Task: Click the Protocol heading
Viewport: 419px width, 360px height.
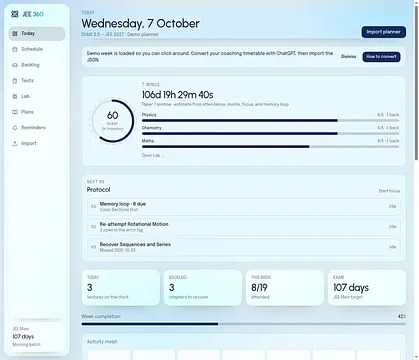Action: point(98,190)
